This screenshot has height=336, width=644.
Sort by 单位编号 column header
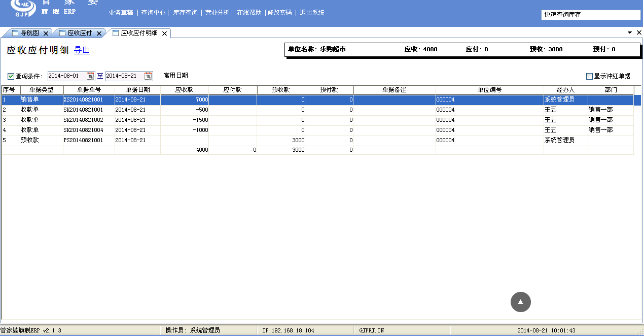[x=490, y=90]
